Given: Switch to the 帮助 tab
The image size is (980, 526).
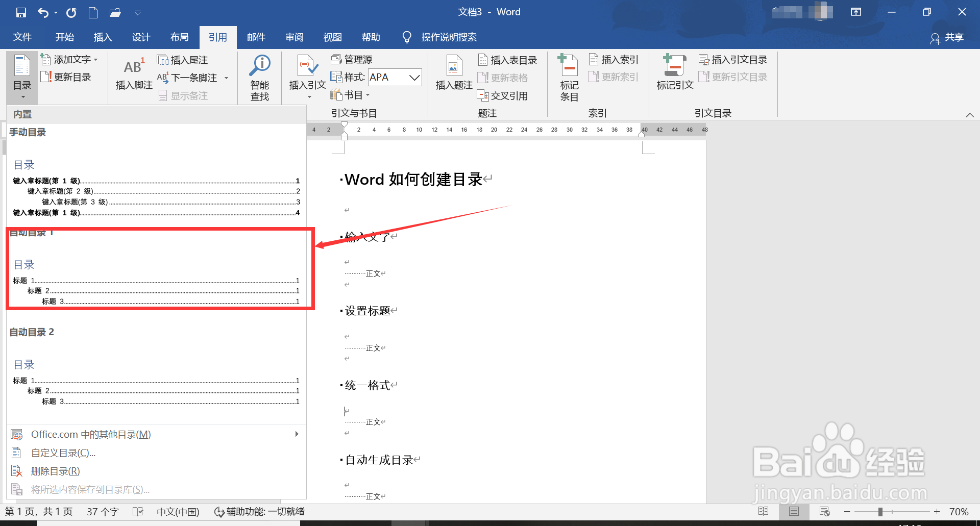Looking at the screenshot, I should tap(371, 37).
